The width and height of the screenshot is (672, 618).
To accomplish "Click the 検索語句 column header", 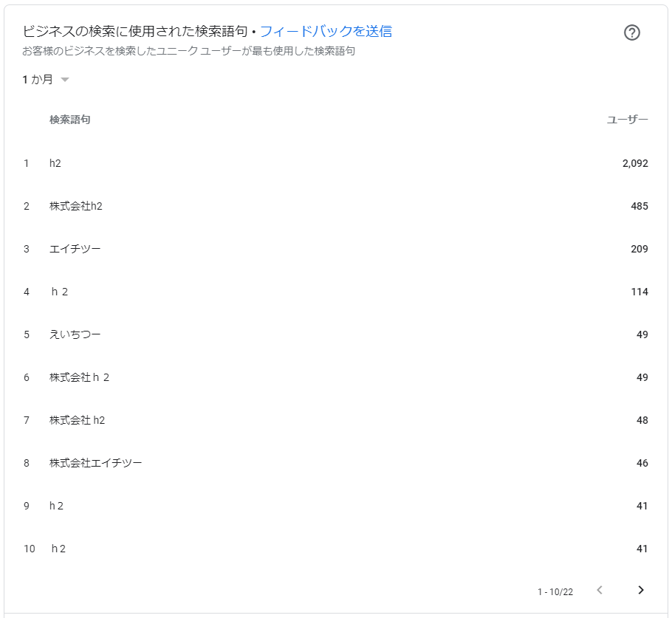I will (x=70, y=120).
